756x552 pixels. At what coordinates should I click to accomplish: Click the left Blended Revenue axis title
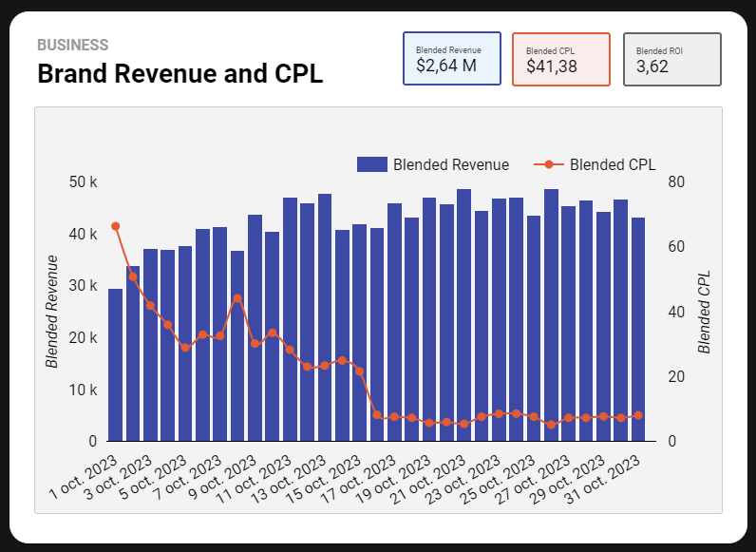[52, 312]
